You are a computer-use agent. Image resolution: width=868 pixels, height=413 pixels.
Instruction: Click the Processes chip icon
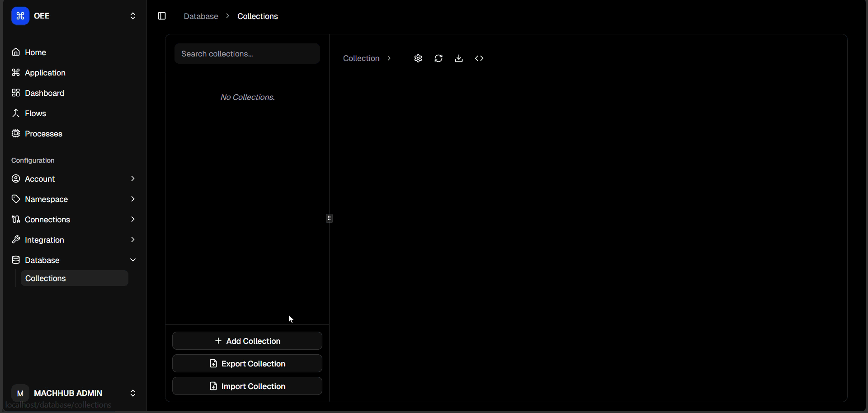16,133
